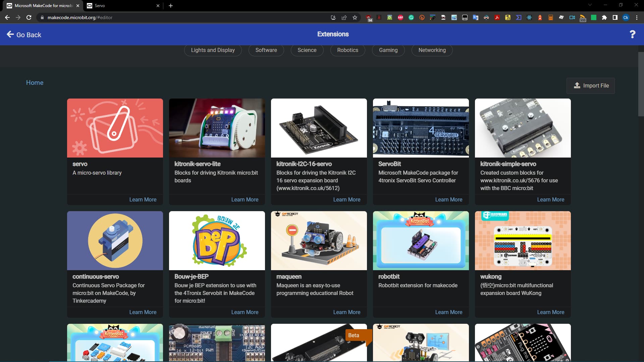Open the extensions puzzle piece icon
Viewport: 644px width, 362px height.
(604, 17)
